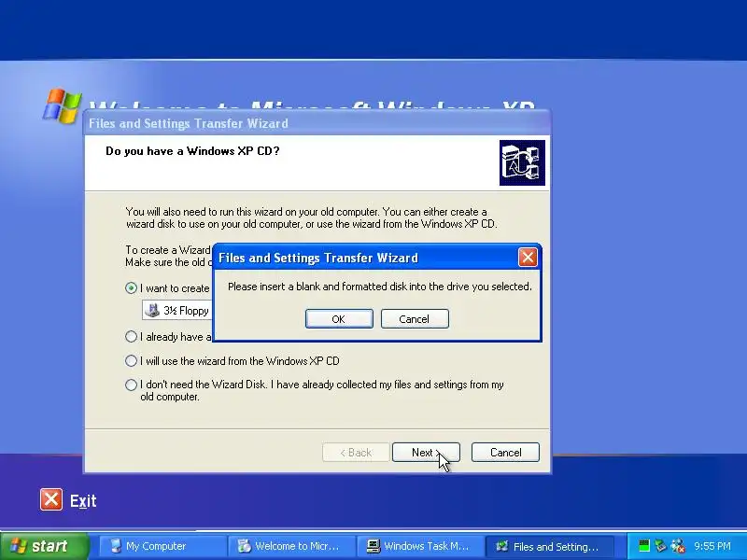Choose "I don't need the Wizard Disk" option
The image size is (747, 560).
pyautogui.click(x=315, y=390)
